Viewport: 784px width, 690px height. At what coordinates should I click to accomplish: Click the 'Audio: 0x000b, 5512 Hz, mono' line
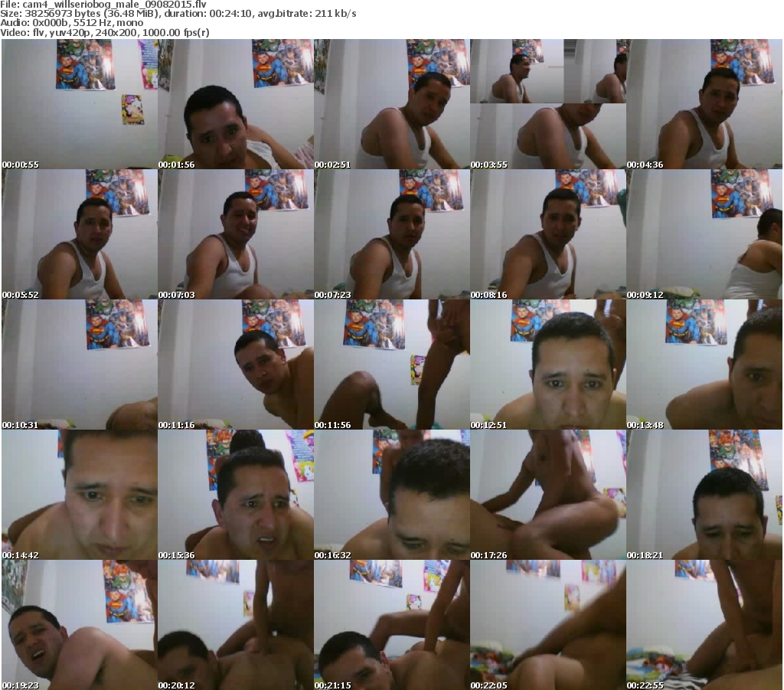point(71,23)
